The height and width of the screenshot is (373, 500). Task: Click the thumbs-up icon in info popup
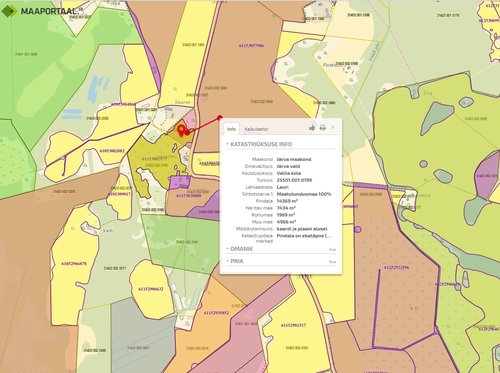pos(312,127)
